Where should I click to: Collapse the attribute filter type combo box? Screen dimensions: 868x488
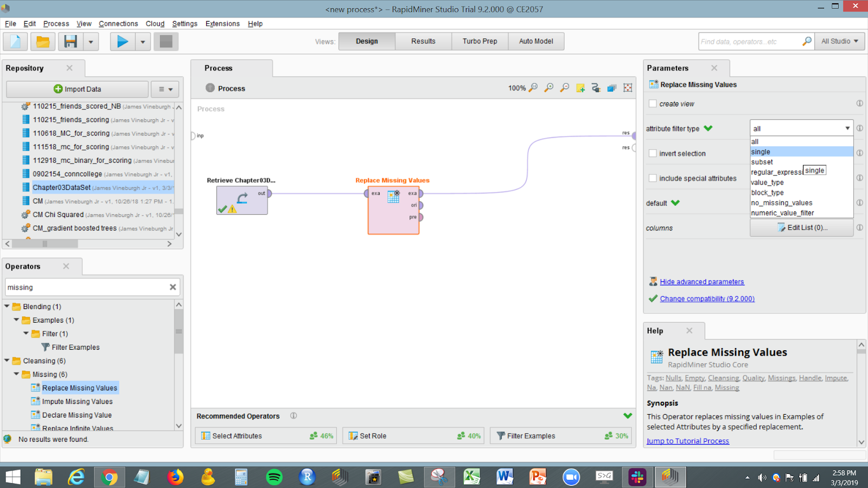847,129
